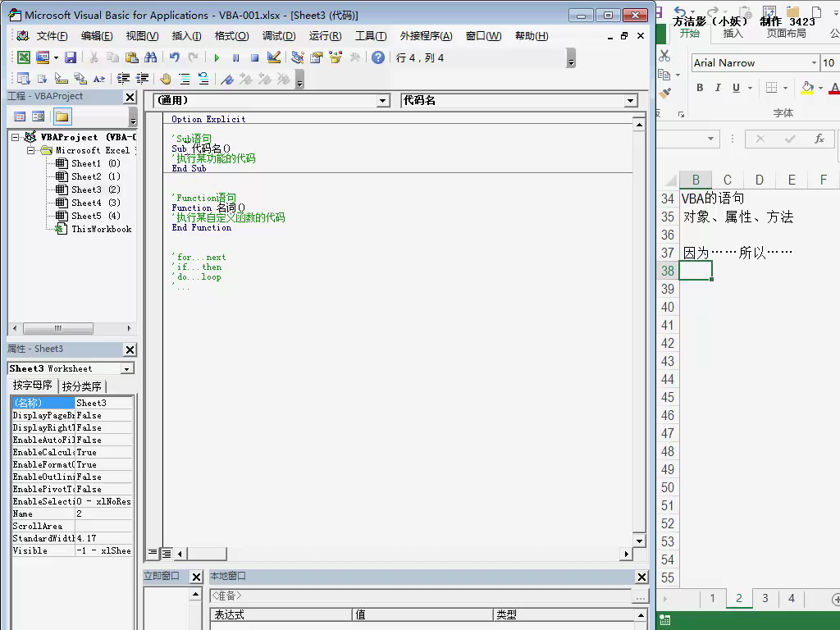The width and height of the screenshot is (840, 630).
Task: Expand the standard toolbar options arrow
Action: [571, 58]
